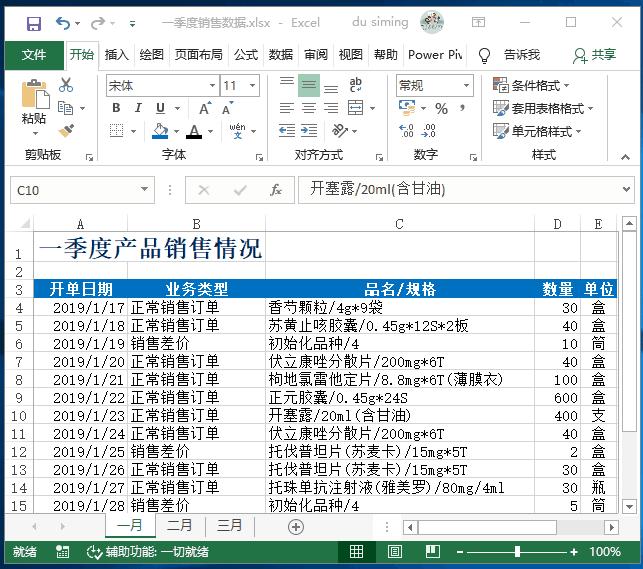The height and width of the screenshot is (569, 643).
Task: Switch to the 三月 sheet tab
Action: click(x=230, y=525)
